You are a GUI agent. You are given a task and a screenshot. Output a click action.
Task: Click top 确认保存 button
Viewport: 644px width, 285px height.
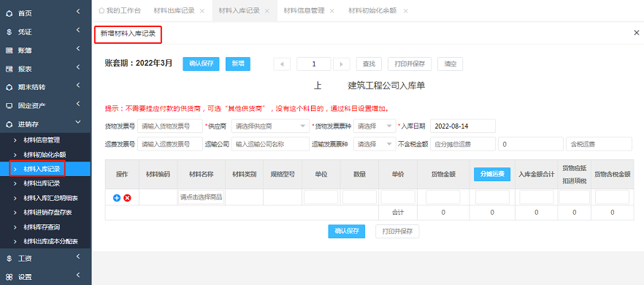pyautogui.click(x=202, y=64)
